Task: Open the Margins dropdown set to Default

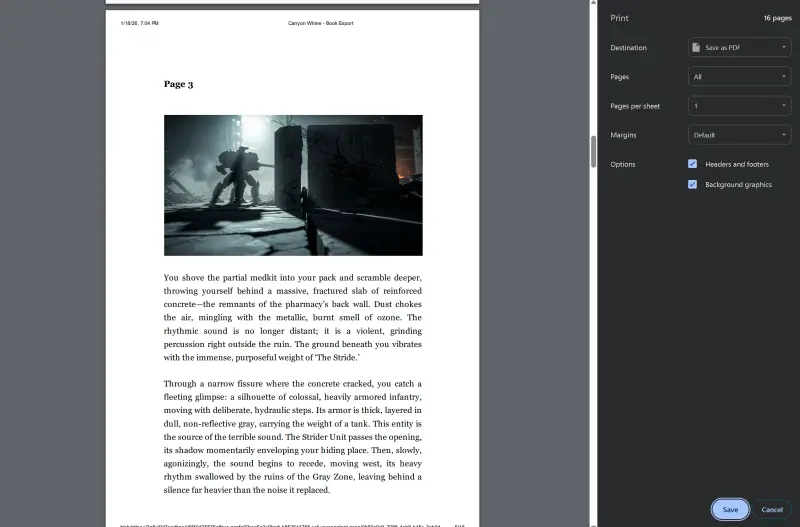Action: coord(739,135)
